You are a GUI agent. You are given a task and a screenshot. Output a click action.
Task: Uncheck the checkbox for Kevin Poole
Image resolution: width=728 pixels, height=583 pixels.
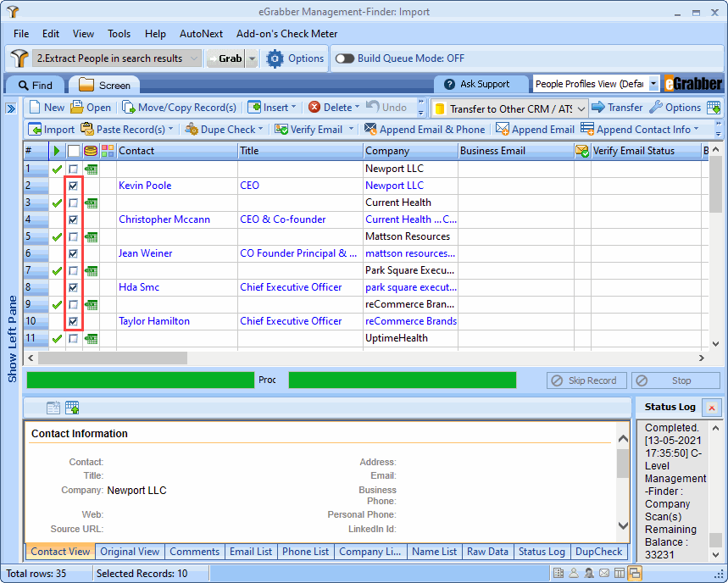click(73, 186)
